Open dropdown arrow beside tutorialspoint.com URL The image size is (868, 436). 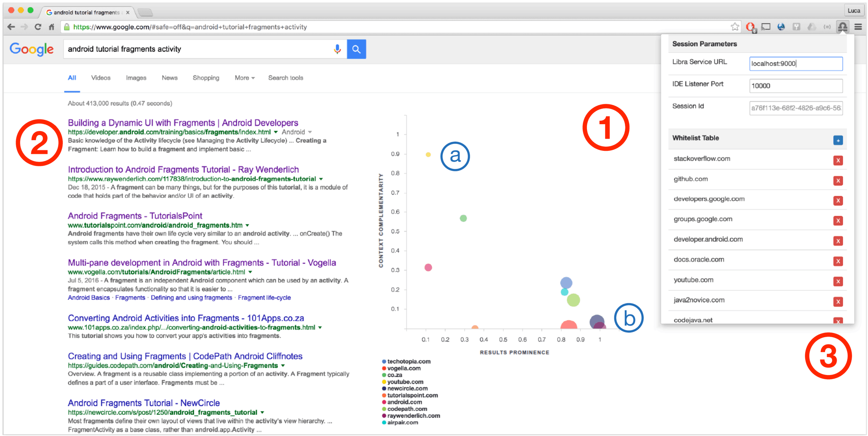click(x=247, y=226)
